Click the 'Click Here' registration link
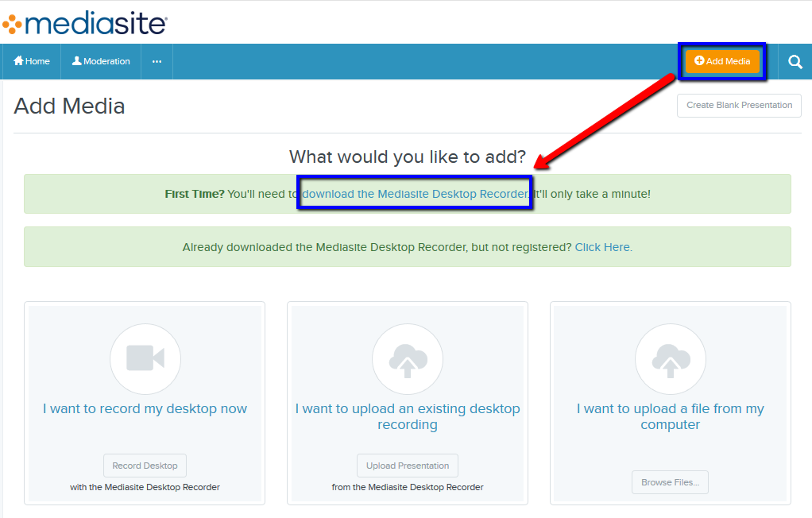The height and width of the screenshot is (518, 812). tap(603, 247)
